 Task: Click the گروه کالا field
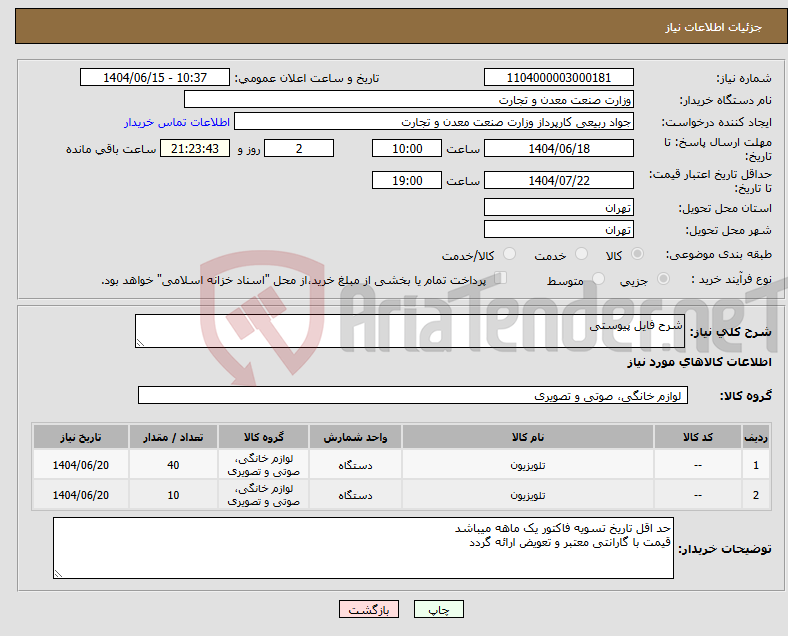point(413,395)
